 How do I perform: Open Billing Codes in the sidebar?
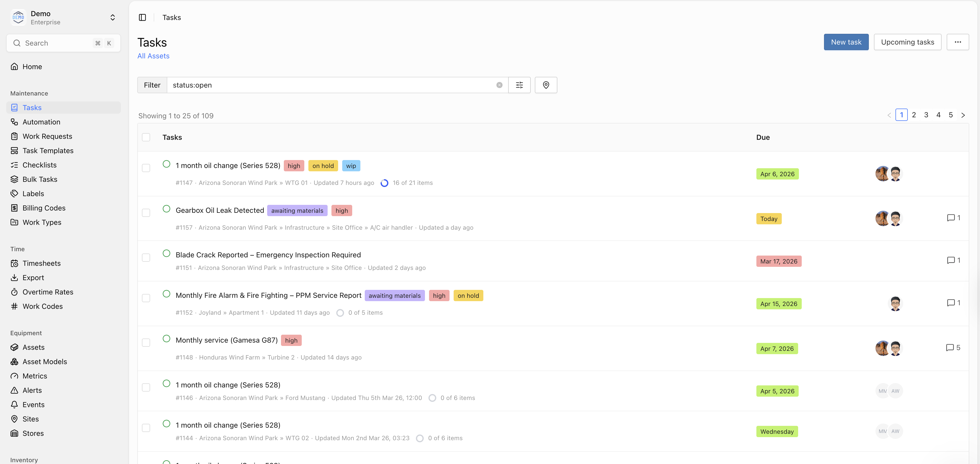coord(43,208)
